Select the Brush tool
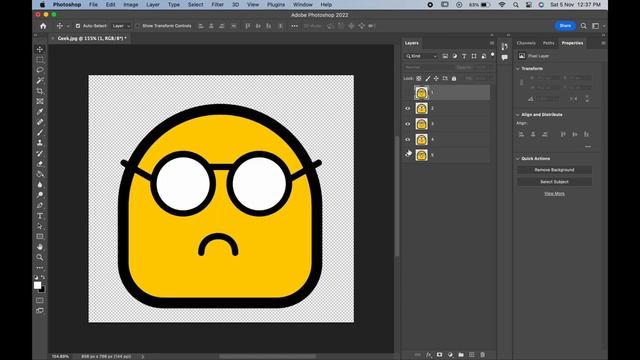 point(40,133)
